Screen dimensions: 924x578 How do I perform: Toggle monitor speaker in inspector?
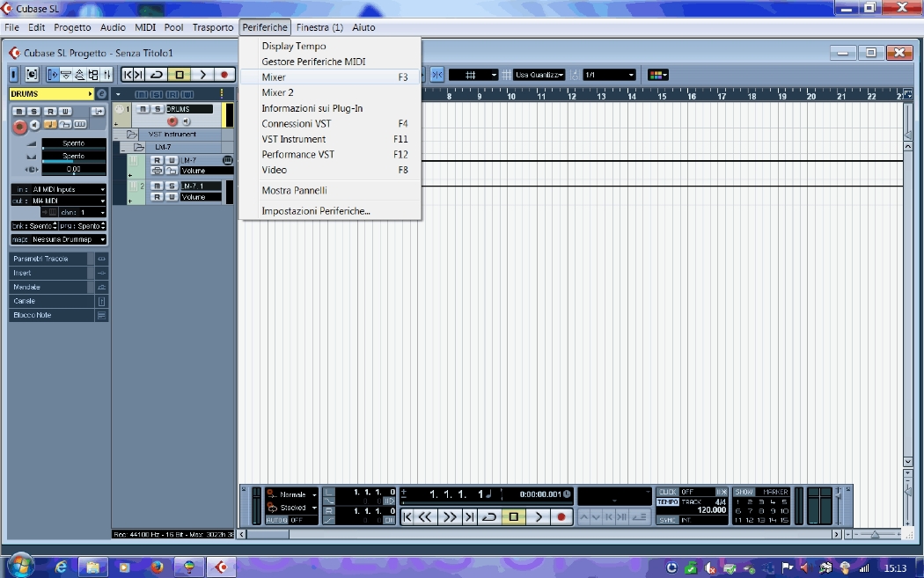35,125
